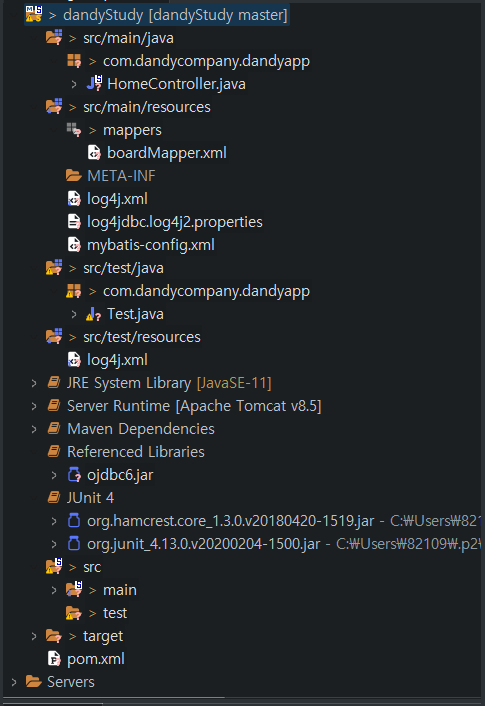485x706 pixels.
Task: Click the Test.java file warning icon
Action: click(93, 314)
